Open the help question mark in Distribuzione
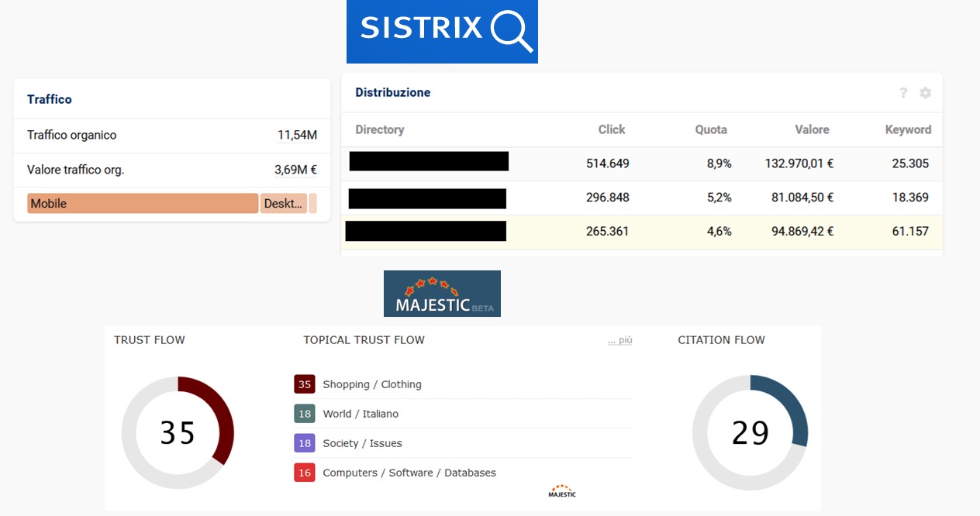Image resolution: width=980 pixels, height=516 pixels. click(x=903, y=93)
